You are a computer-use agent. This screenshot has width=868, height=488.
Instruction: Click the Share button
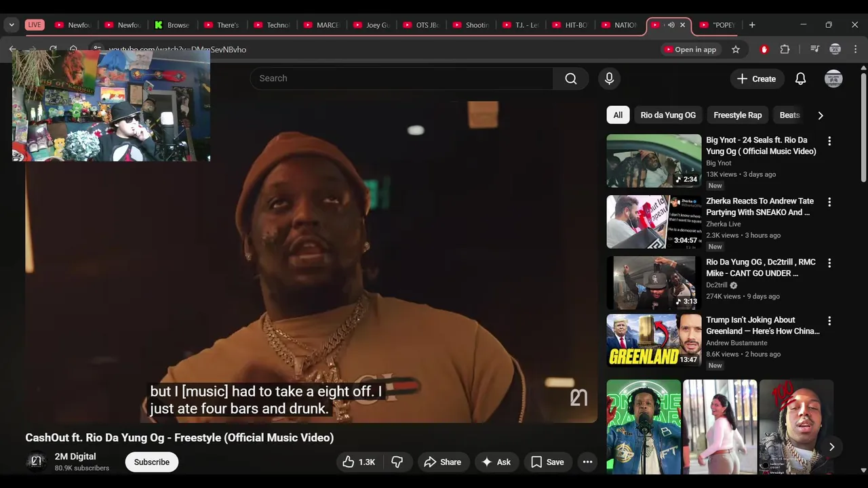[x=442, y=462]
